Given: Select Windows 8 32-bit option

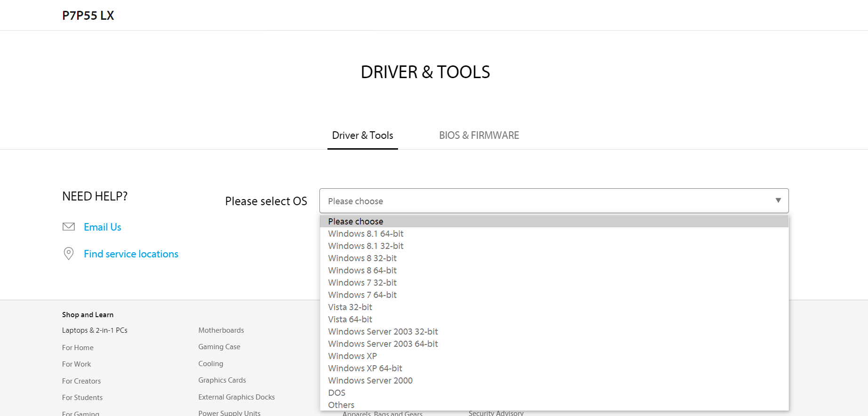Looking at the screenshot, I should point(554,258).
